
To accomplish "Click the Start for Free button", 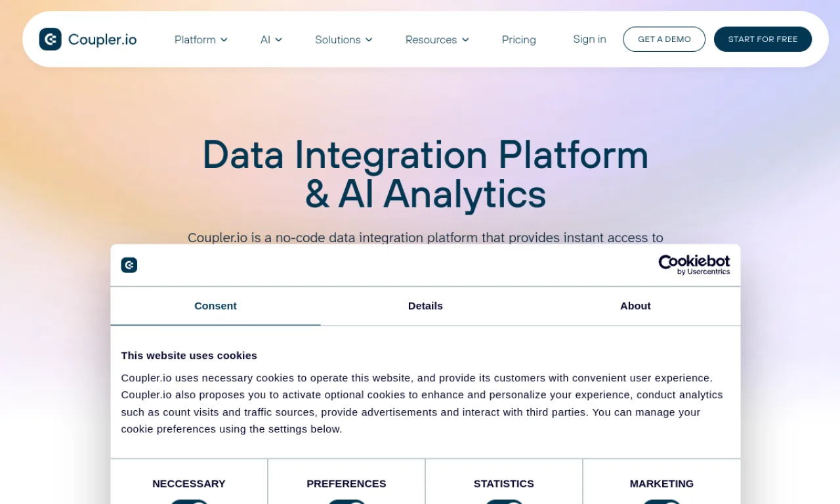I will [763, 39].
